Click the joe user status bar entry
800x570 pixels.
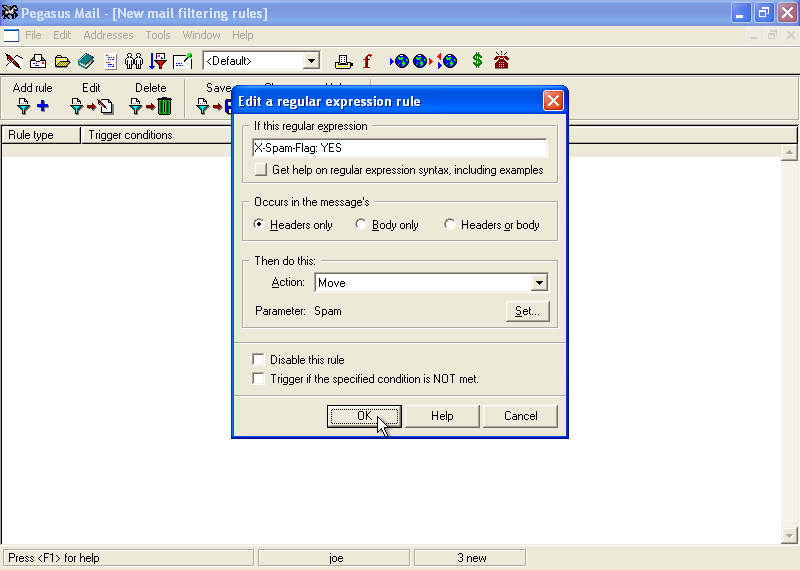334,558
